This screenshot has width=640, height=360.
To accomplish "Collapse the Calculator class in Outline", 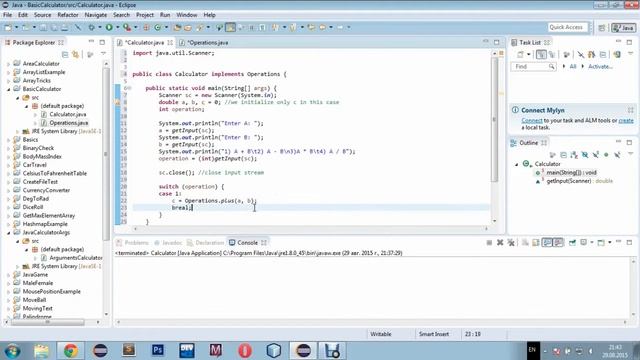I will pos(517,164).
